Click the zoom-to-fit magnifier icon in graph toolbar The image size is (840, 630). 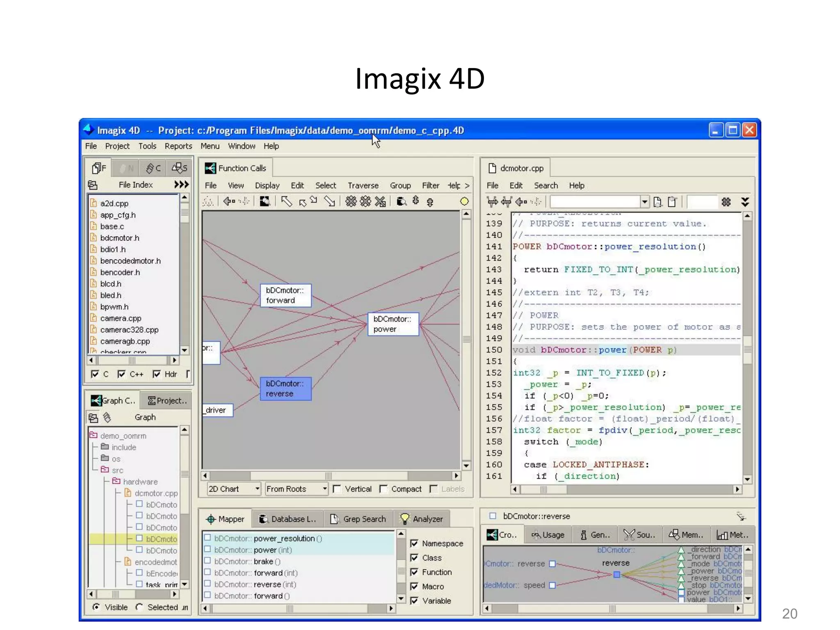(x=265, y=201)
